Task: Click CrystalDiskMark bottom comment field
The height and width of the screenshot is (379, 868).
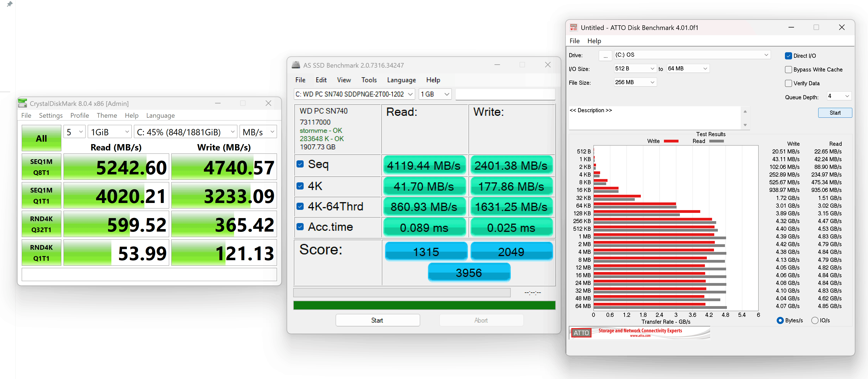Action: point(149,274)
